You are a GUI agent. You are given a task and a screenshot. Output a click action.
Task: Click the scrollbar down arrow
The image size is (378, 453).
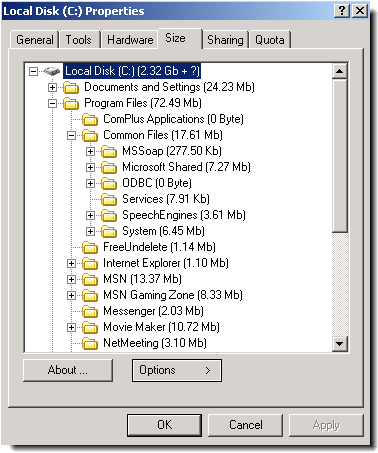pyautogui.click(x=340, y=344)
